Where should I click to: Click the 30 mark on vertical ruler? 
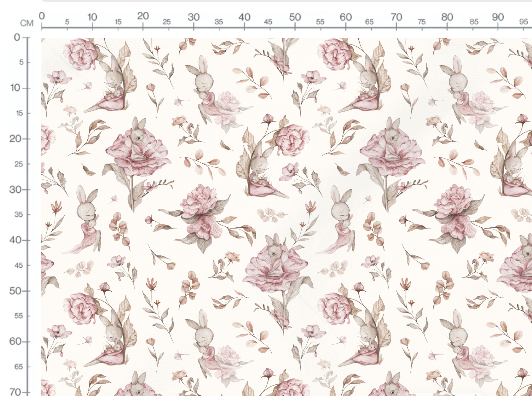point(15,189)
